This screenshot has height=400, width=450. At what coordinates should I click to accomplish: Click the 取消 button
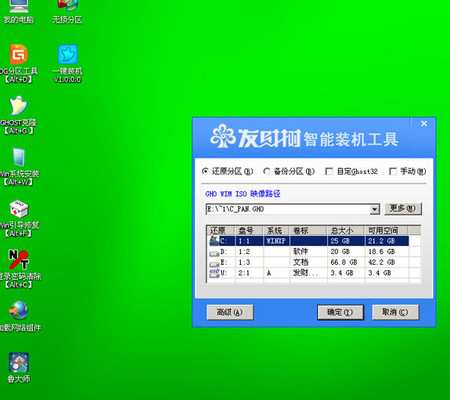click(x=395, y=312)
